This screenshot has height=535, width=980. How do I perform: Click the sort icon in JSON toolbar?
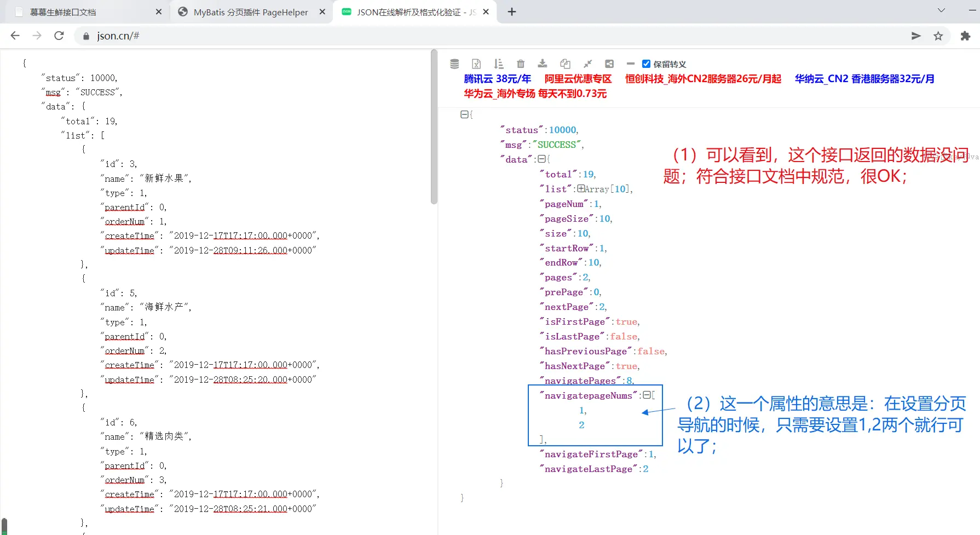coord(498,64)
